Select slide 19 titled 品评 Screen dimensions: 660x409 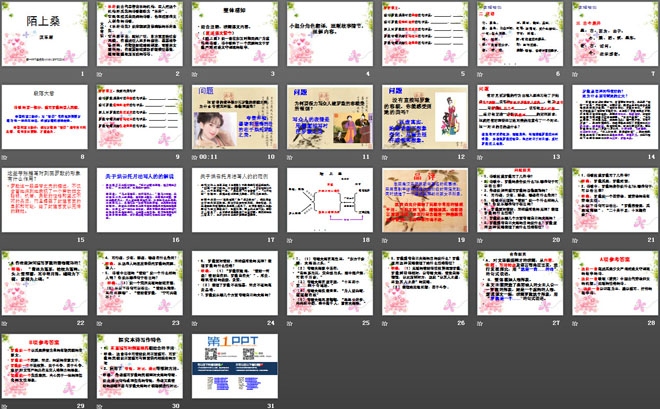425,200
